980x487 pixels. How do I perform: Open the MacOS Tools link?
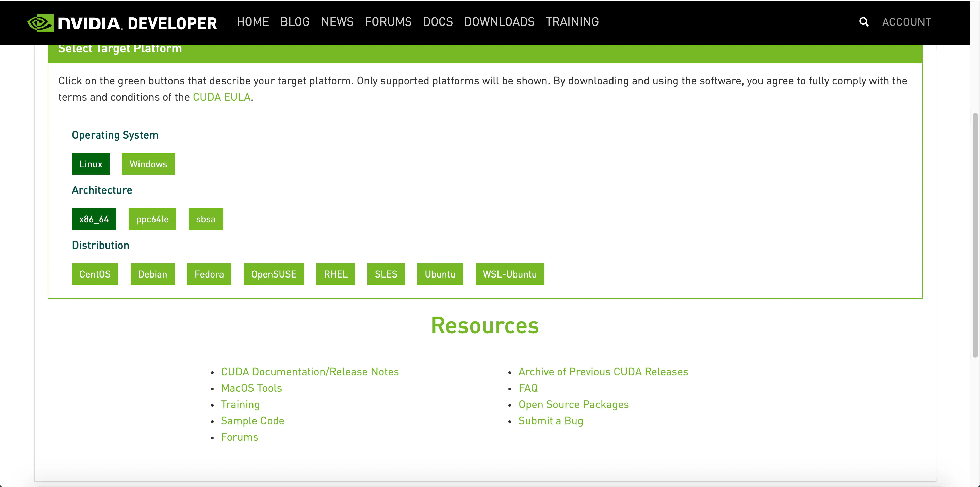tap(251, 388)
